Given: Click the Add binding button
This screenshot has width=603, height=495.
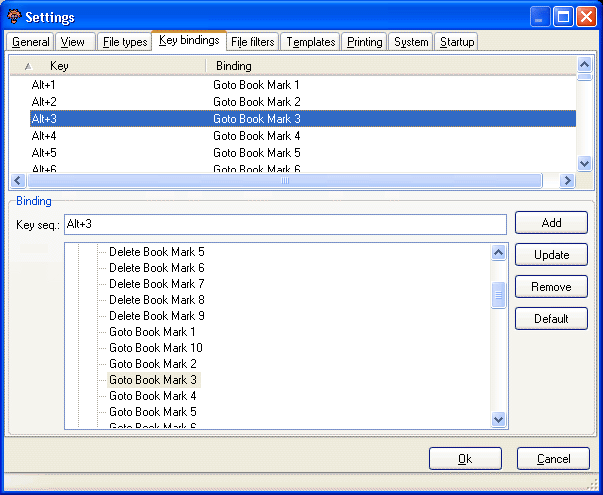Looking at the screenshot, I should [x=551, y=223].
